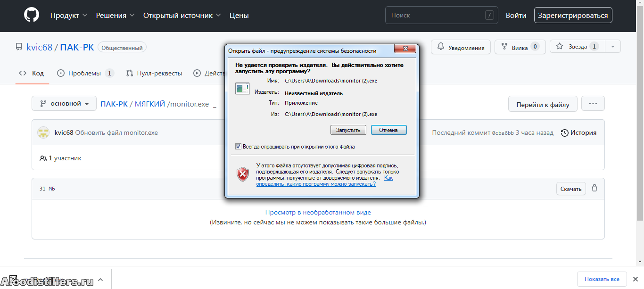The height and width of the screenshot is (289, 644).
Task: Open commit 0cba6bb link
Action: (503, 133)
